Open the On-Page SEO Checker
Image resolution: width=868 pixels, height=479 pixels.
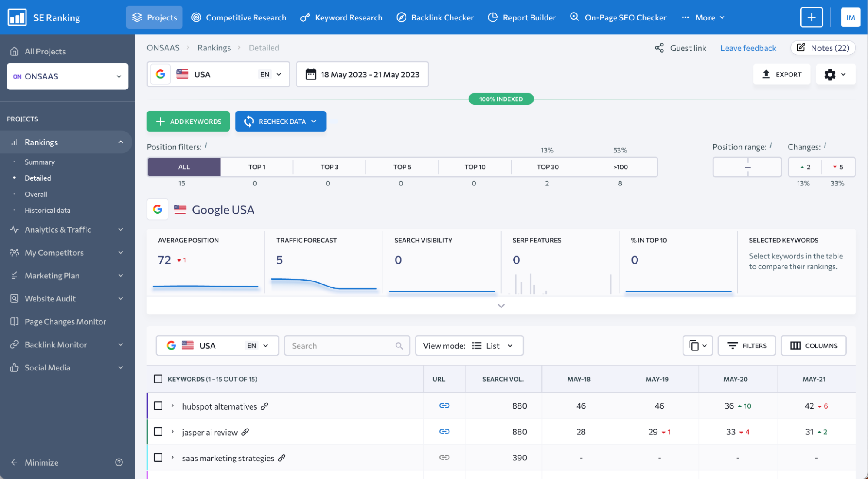click(x=618, y=17)
